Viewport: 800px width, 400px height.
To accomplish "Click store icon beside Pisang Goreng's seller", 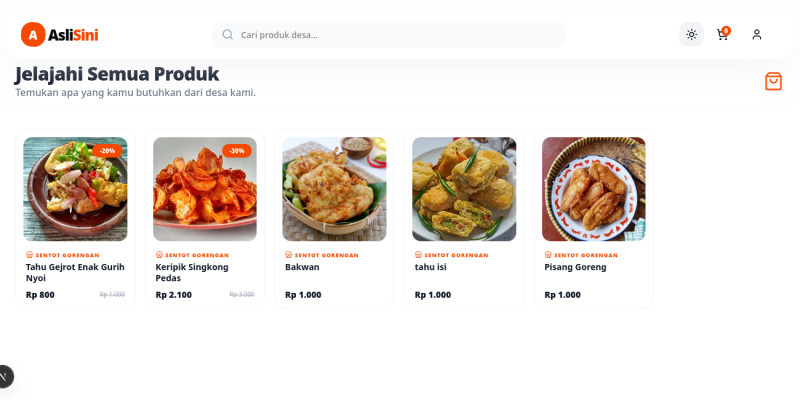I will point(548,255).
